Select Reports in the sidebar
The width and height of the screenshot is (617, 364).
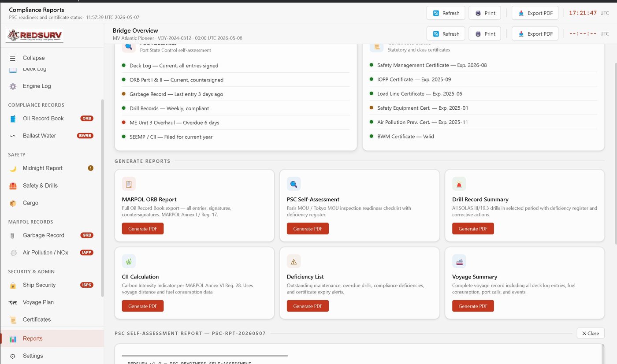[52, 338]
